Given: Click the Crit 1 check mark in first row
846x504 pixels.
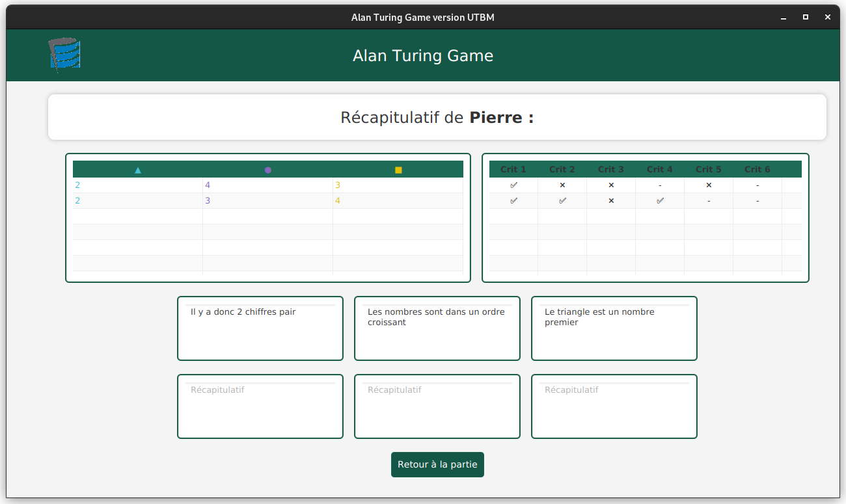Looking at the screenshot, I should click(x=513, y=185).
